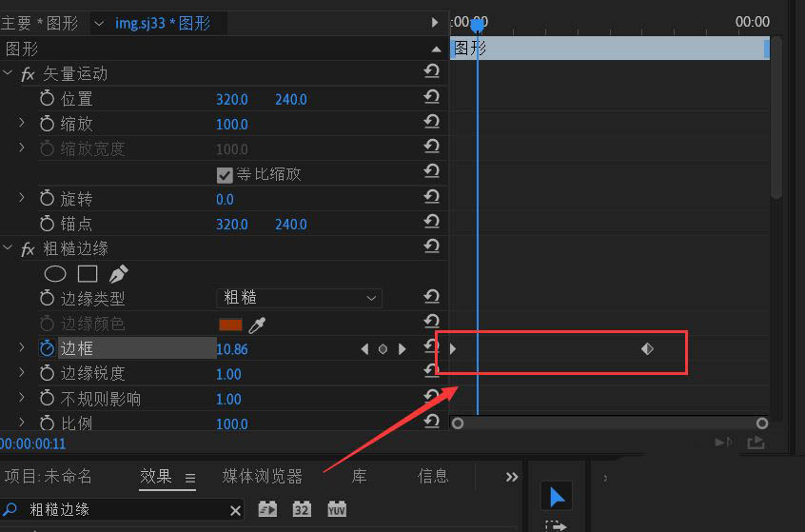Go to previous 边框 keyframe
Image resolution: width=805 pixels, height=532 pixels.
click(364, 349)
